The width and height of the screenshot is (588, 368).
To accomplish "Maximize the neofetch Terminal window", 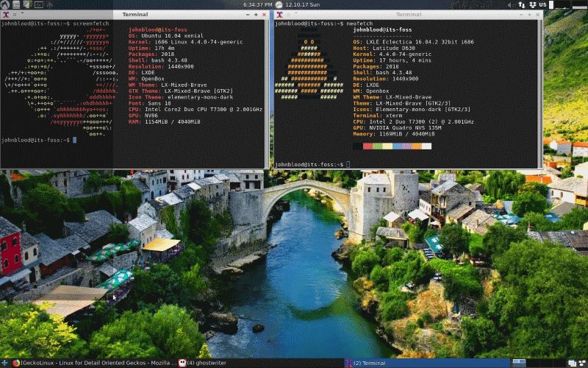I will [529, 15].
